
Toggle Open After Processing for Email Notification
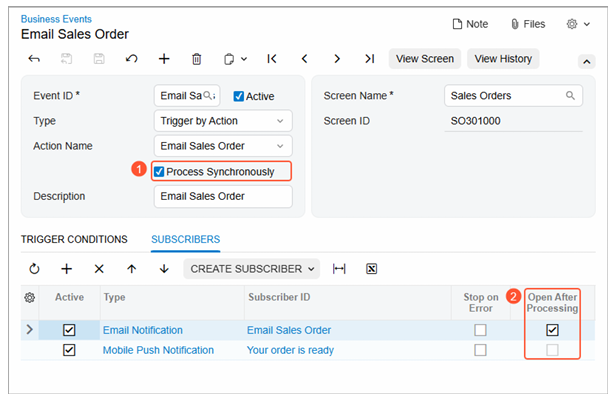click(552, 330)
